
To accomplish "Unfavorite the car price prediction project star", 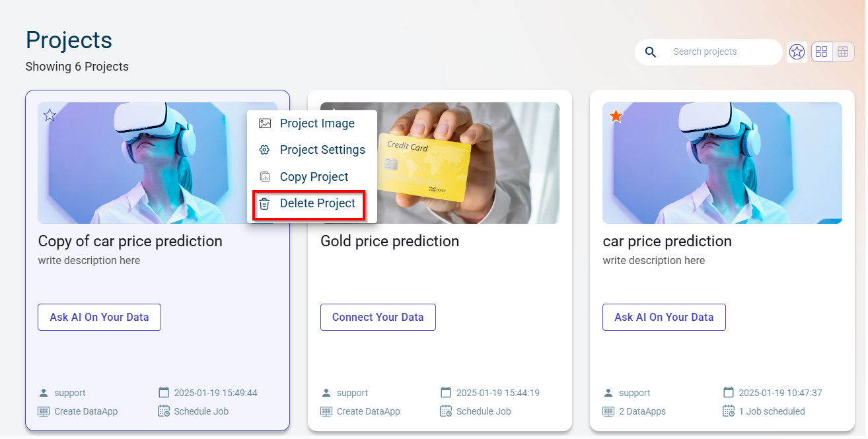I will 616,116.
